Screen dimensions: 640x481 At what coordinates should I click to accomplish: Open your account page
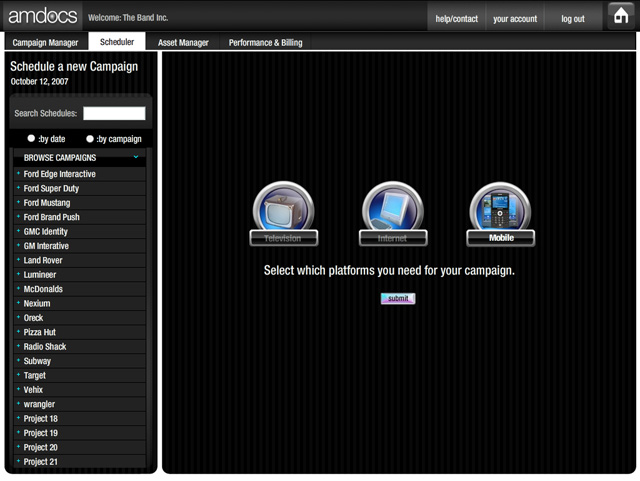click(x=515, y=19)
